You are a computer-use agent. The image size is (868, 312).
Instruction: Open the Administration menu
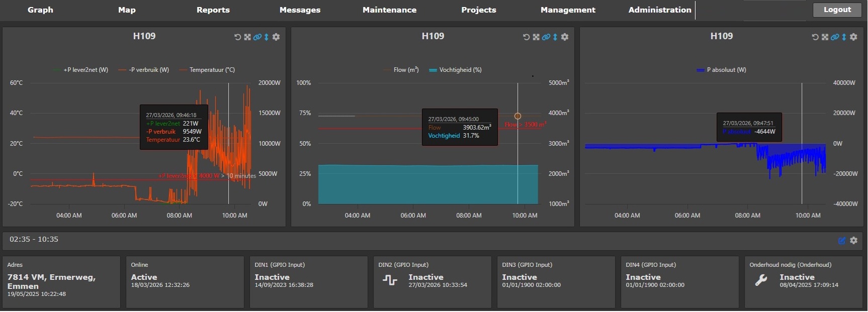(659, 10)
